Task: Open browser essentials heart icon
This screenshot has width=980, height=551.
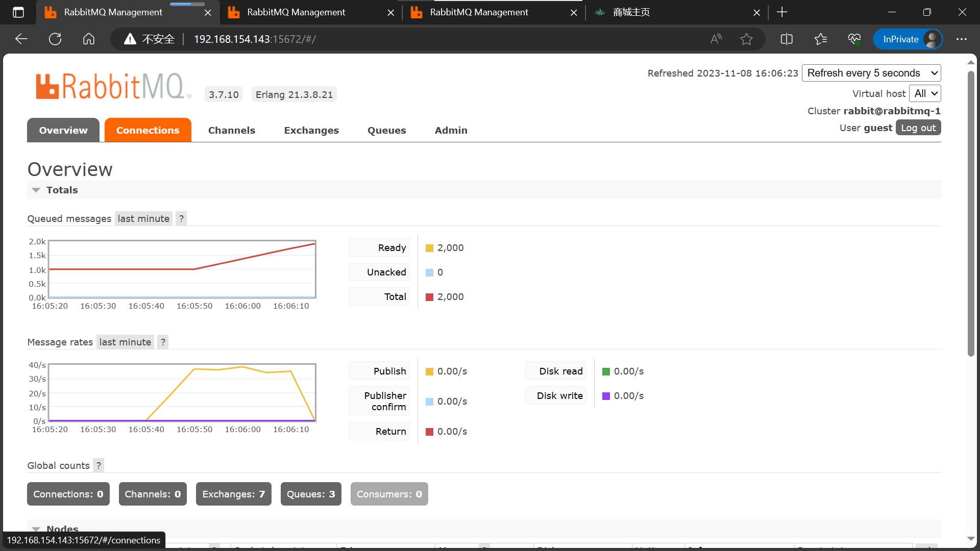Action: tap(854, 39)
